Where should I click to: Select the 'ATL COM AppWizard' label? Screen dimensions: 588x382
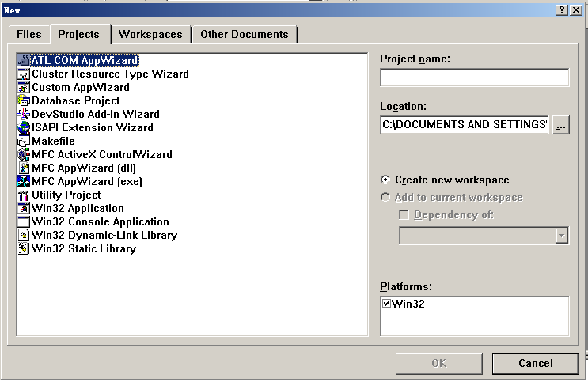tap(85, 60)
